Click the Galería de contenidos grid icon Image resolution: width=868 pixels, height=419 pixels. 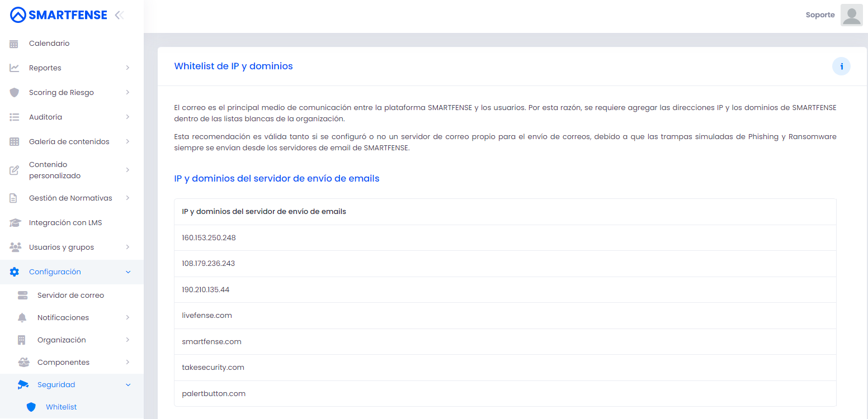coord(15,142)
